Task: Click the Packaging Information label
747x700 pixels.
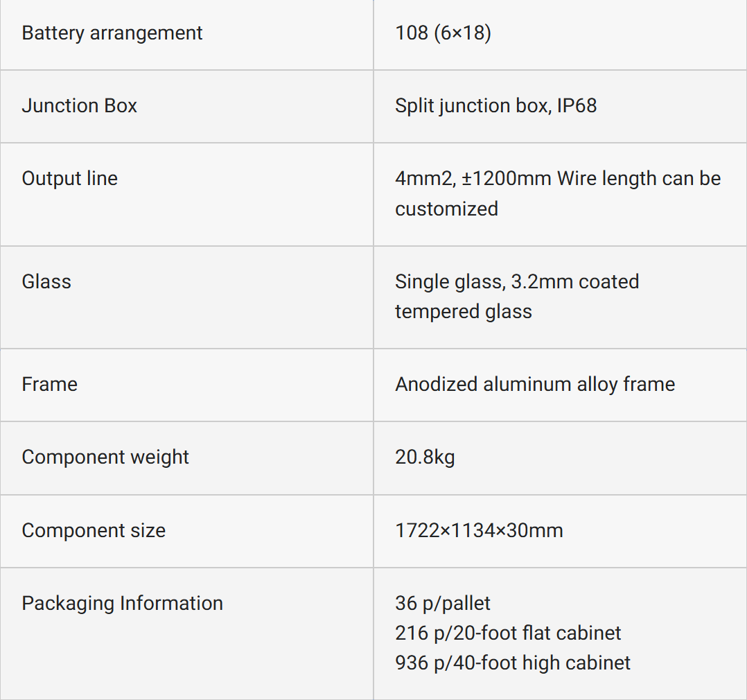Action: [x=123, y=604]
